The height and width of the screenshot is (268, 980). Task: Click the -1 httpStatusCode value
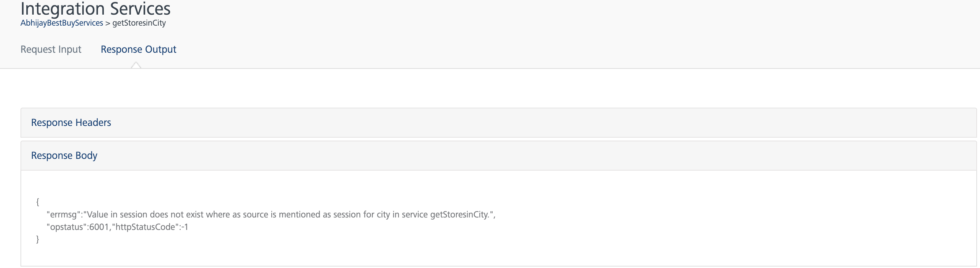pos(185,227)
